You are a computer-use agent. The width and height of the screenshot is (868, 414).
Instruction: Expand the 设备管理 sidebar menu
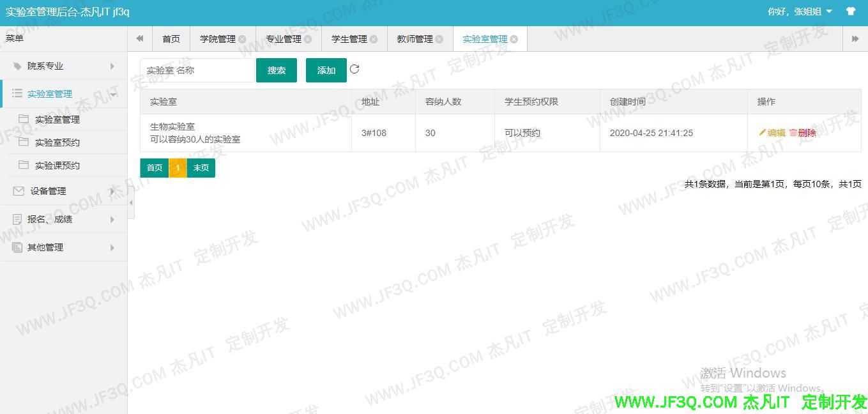coord(64,191)
